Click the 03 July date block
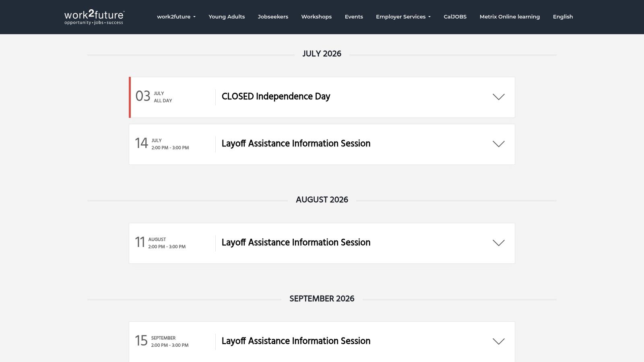The height and width of the screenshot is (362, 644). point(154,97)
